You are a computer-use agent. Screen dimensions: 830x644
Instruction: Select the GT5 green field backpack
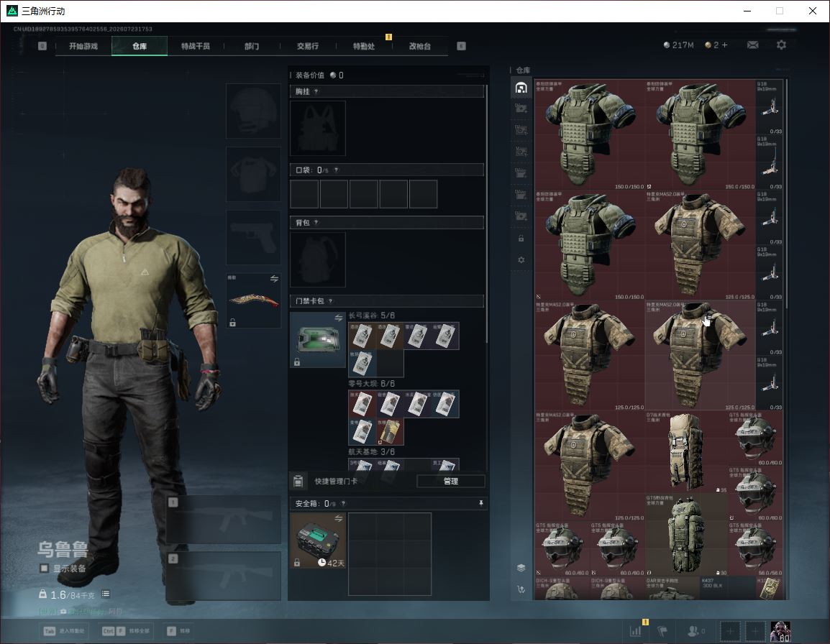point(686,535)
